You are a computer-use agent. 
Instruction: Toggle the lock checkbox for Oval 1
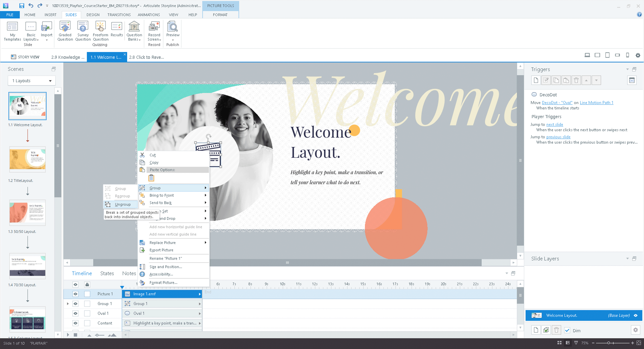point(87,313)
